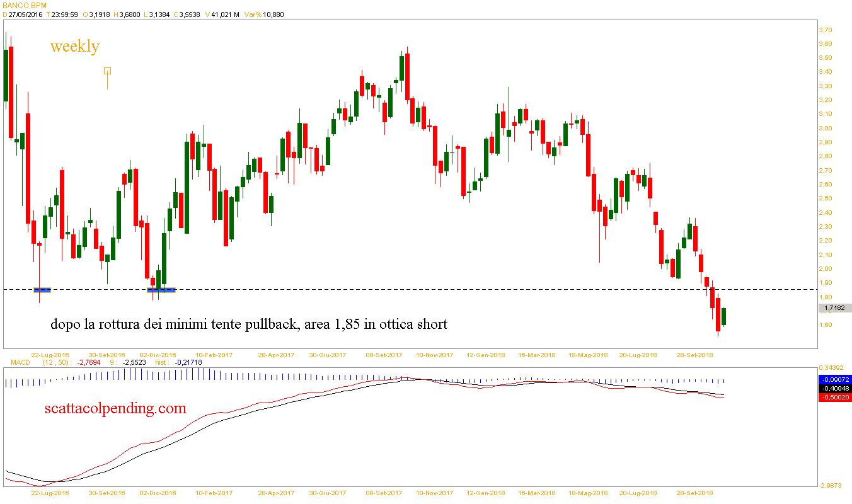Screen dimensions: 852x504
Task: Click the last green candle at far right
Action: point(723,317)
